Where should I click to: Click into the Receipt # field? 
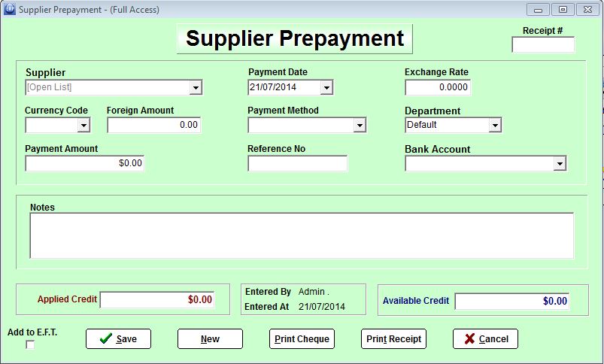tap(542, 45)
